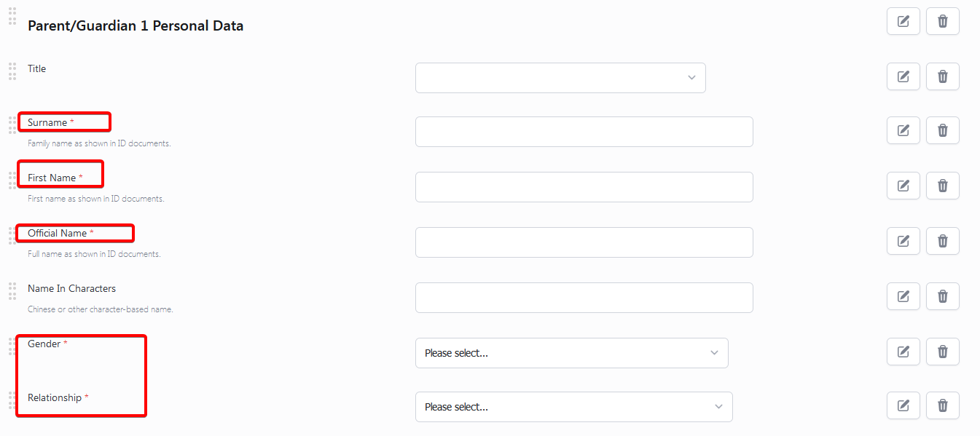Open the Gender Please select dropdown

572,353
